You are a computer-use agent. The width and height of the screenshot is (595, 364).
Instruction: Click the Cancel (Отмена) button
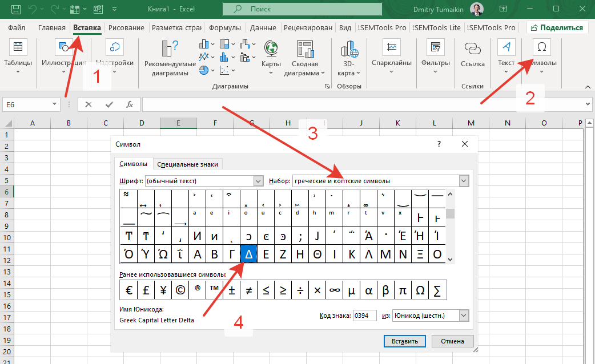pyautogui.click(x=452, y=341)
